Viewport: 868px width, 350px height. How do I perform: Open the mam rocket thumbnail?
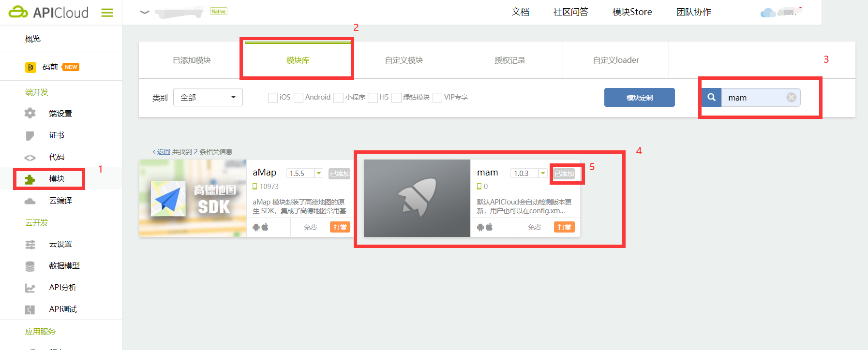[x=417, y=198]
